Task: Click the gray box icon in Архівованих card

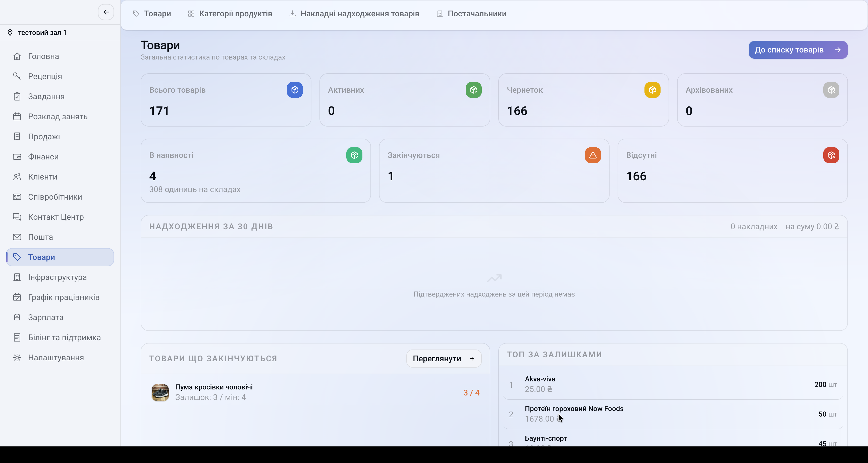Action: coord(831,90)
